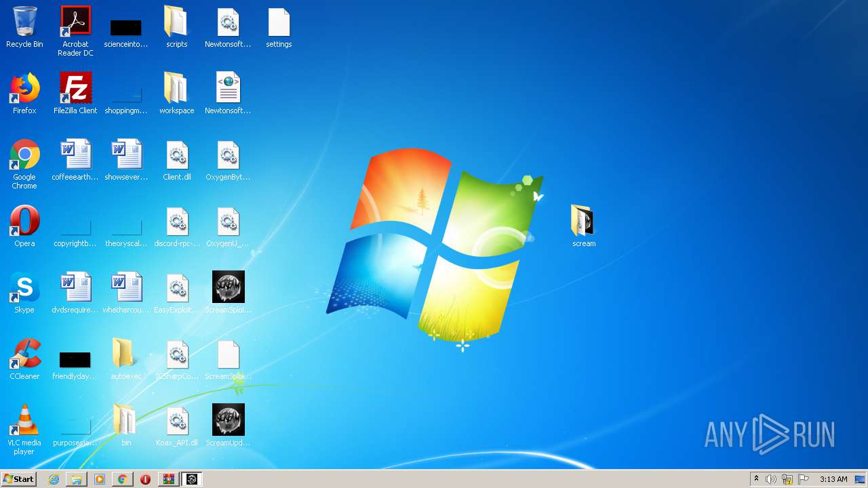868x488 pixels.
Task: Open Windows Explorer from taskbar
Action: click(77, 479)
